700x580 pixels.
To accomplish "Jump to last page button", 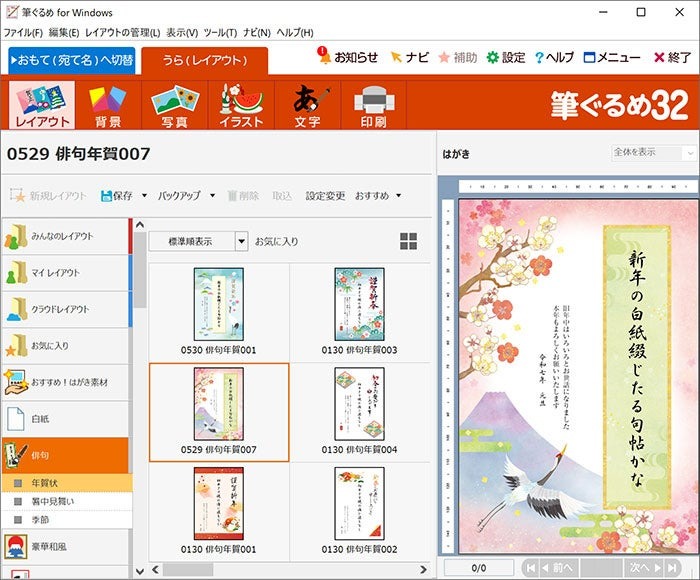I will pos(673,567).
